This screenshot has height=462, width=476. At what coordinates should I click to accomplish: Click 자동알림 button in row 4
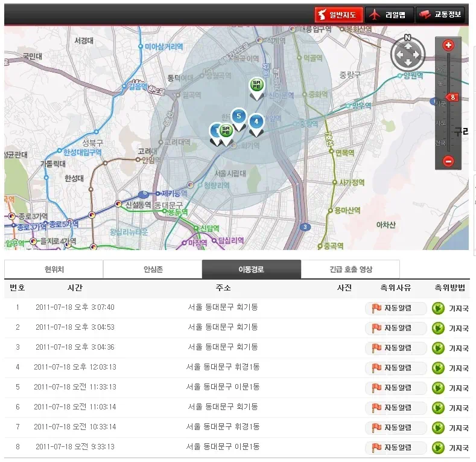click(x=395, y=368)
